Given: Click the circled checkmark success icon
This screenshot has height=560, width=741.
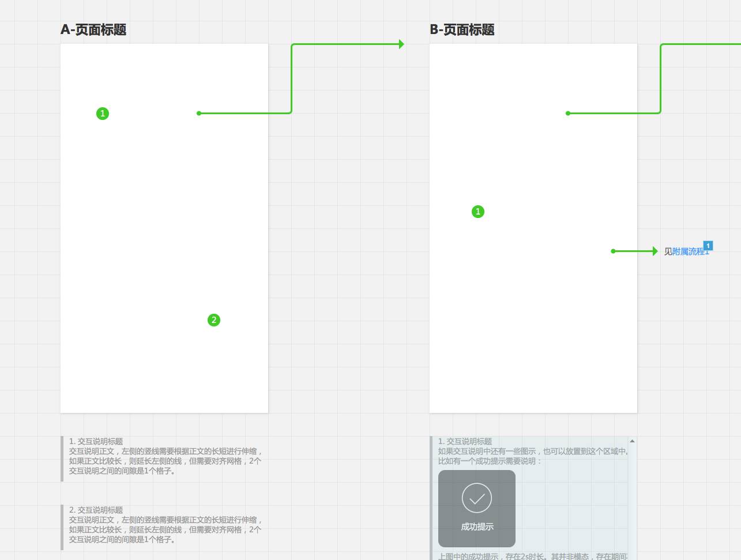Looking at the screenshot, I should pyautogui.click(x=477, y=498).
